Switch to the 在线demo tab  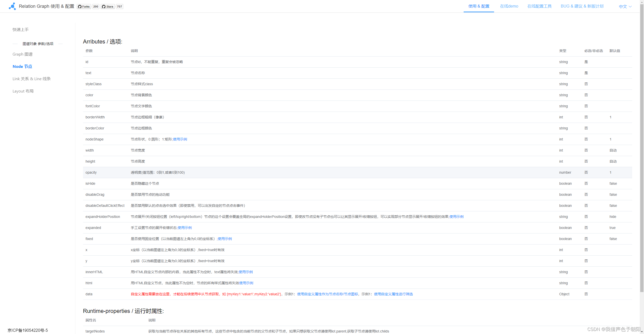click(x=509, y=6)
